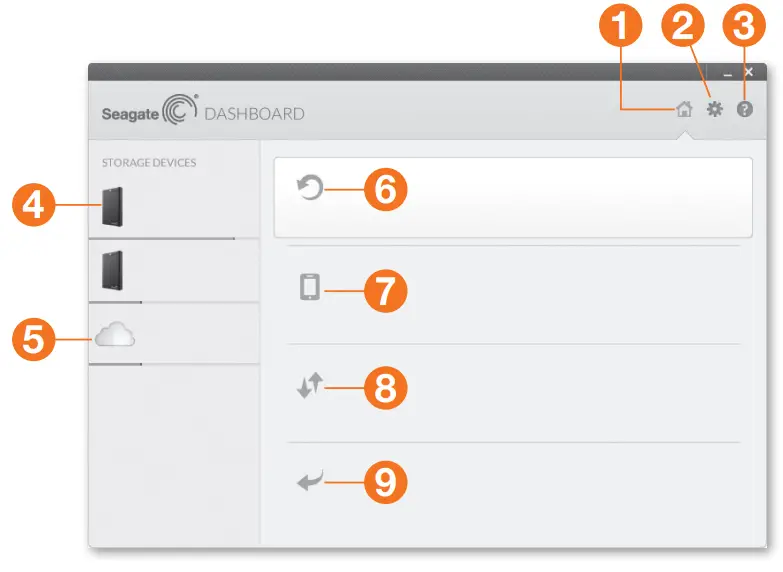Click capacity bar under first drive

coord(162,239)
